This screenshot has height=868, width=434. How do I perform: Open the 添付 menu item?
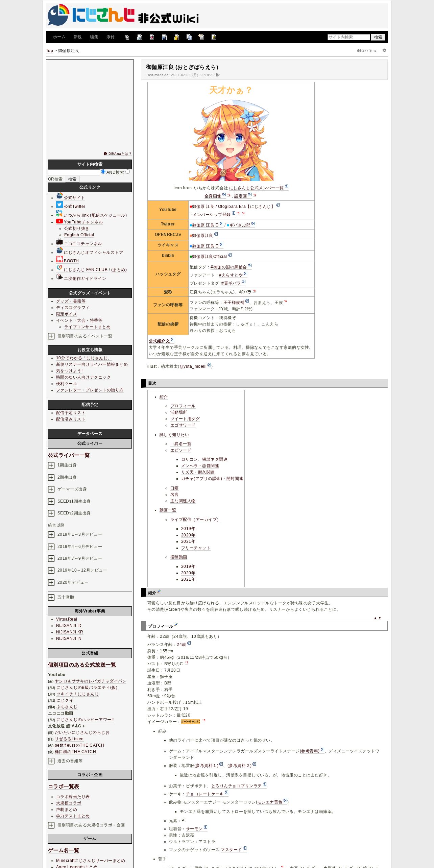[111, 37]
